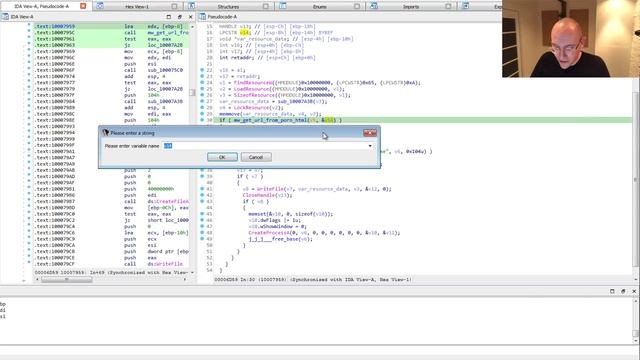This screenshot has height=360, width=640.
Task: Click the Exports tab icon
Action: (465, 6)
